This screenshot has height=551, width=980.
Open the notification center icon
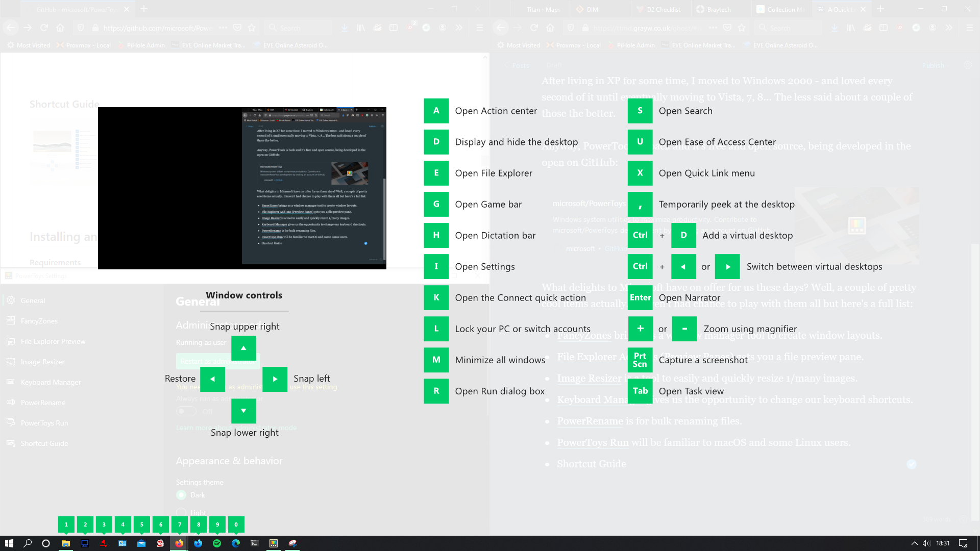click(963, 543)
